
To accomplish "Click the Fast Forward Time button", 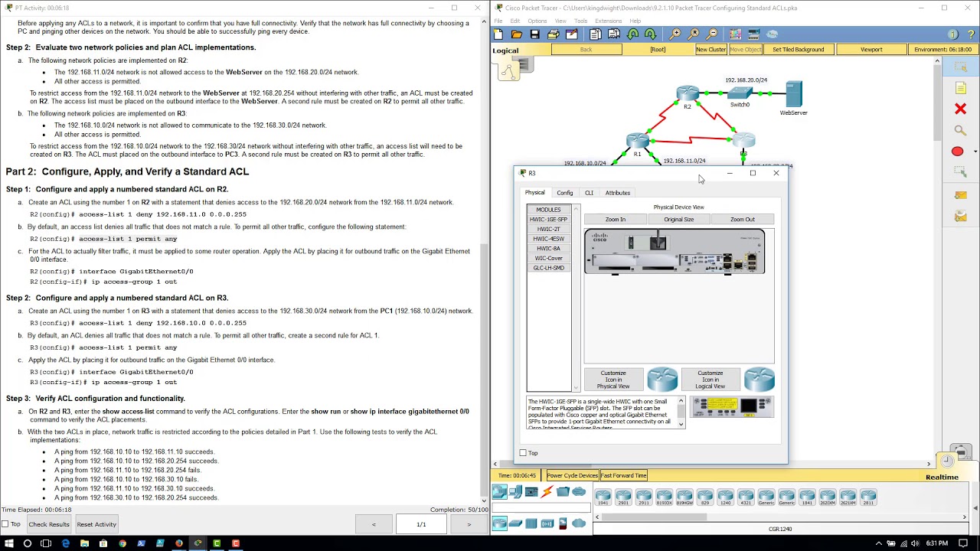I will (624, 476).
